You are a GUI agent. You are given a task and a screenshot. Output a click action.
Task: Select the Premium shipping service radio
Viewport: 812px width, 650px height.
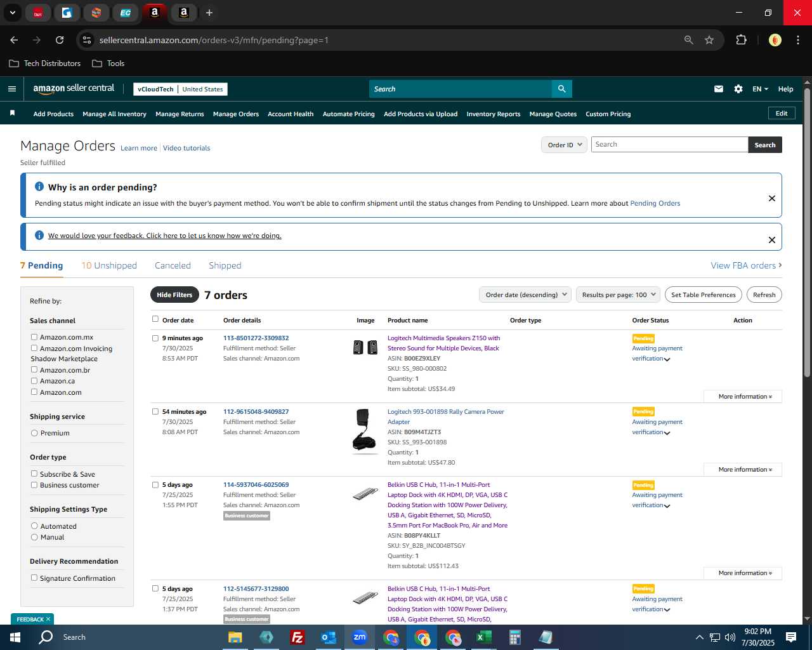click(x=34, y=433)
